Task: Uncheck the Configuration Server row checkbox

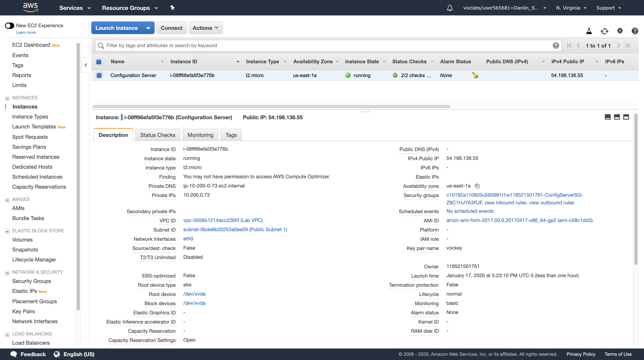Action: pyautogui.click(x=99, y=75)
